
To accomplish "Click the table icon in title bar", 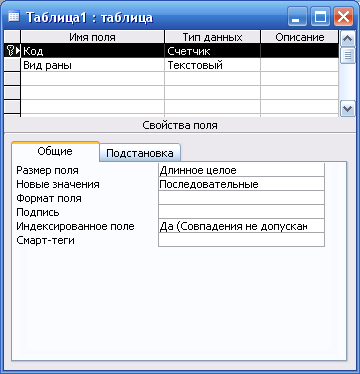I will point(13,17).
